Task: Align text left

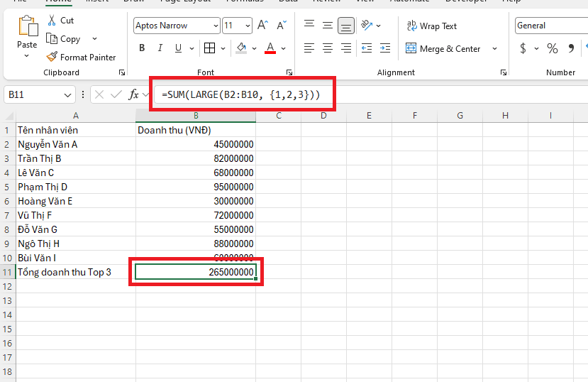Action: click(x=309, y=48)
